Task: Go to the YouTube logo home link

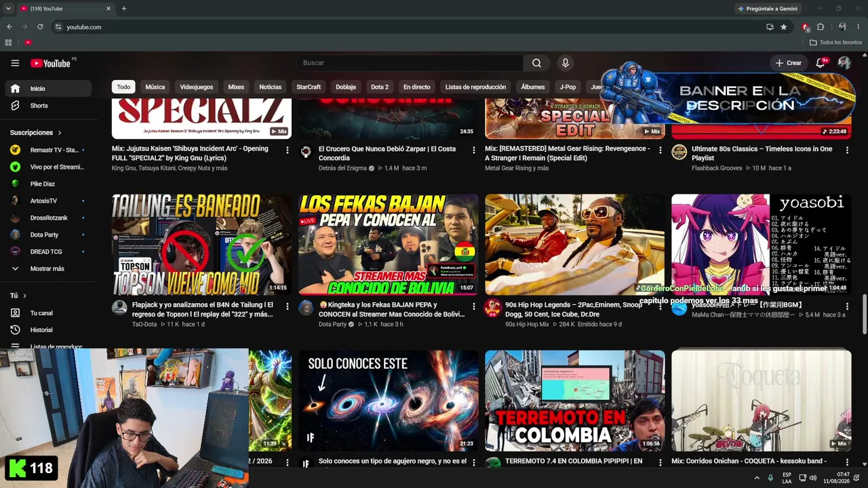Action: [x=51, y=63]
